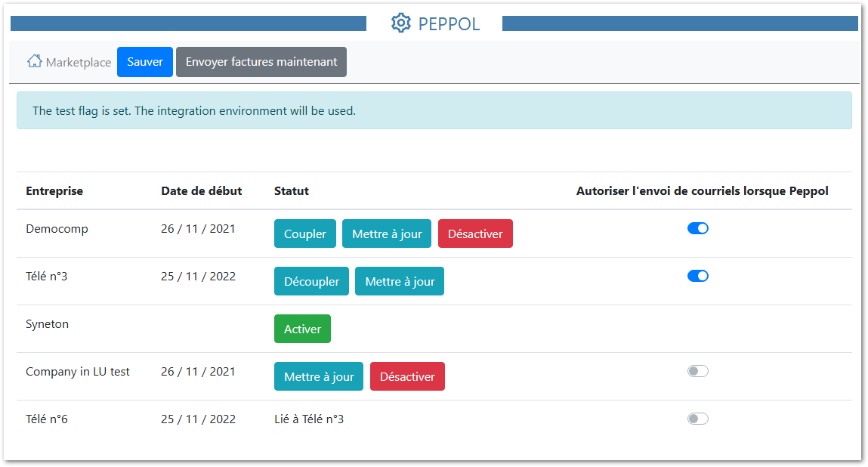The width and height of the screenshot is (868, 467).
Task: Turn off the email switch for Télé n°3
Action: pyautogui.click(x=697, y=275)
